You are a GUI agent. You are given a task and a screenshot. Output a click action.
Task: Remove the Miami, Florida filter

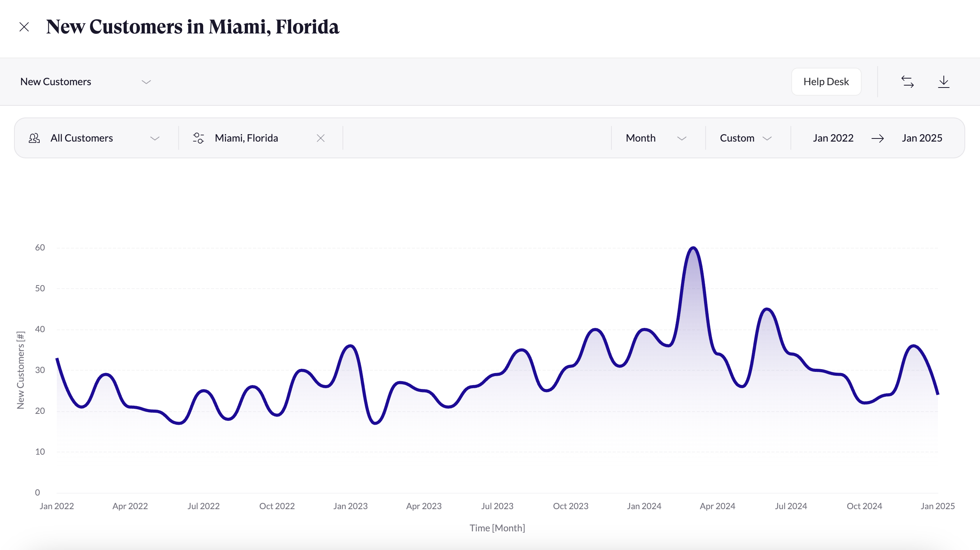pos(320,138)
